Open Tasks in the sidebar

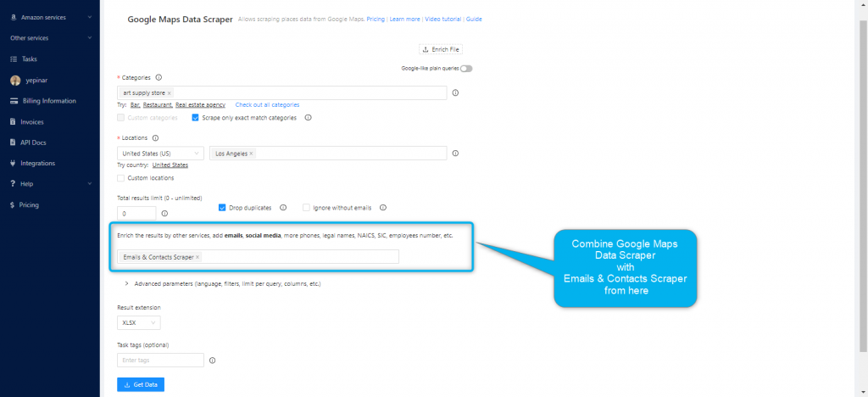click(x=30, y=59)
